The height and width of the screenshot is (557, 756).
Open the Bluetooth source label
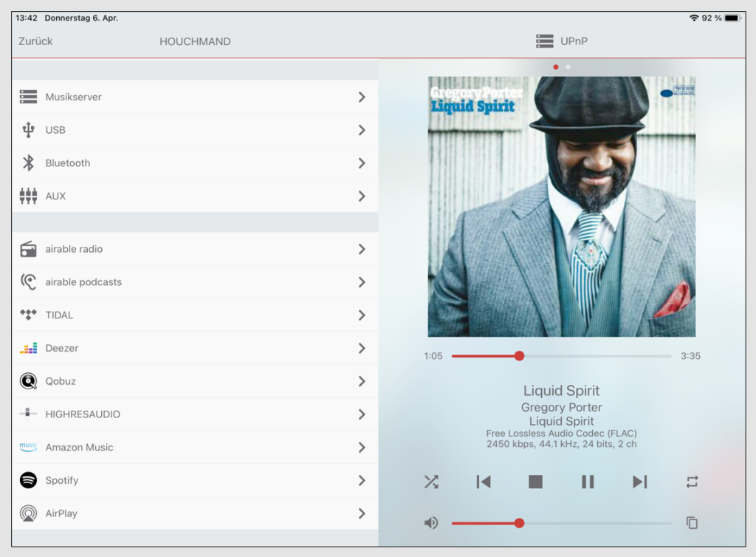tap(67, 163)
